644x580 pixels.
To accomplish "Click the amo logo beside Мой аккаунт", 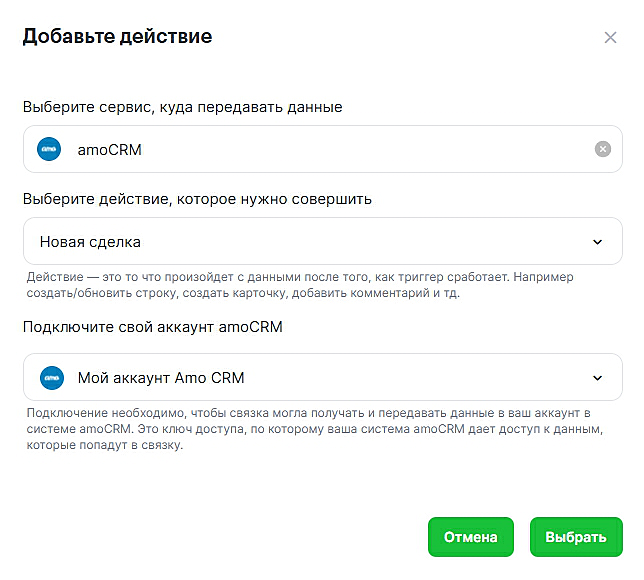I will [x=49, y=378].
